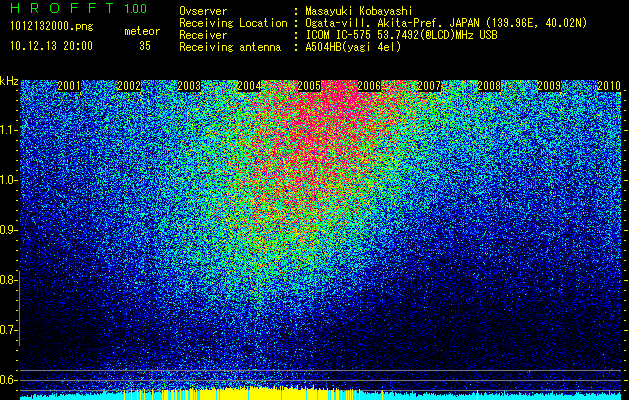Click the receiver value ICOM IC-575 53.7492 MHz USB

(401, 35)
